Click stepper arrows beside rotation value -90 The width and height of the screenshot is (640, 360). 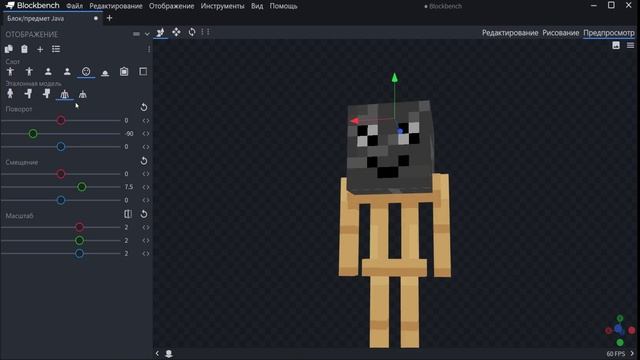[x=146, y=134]
